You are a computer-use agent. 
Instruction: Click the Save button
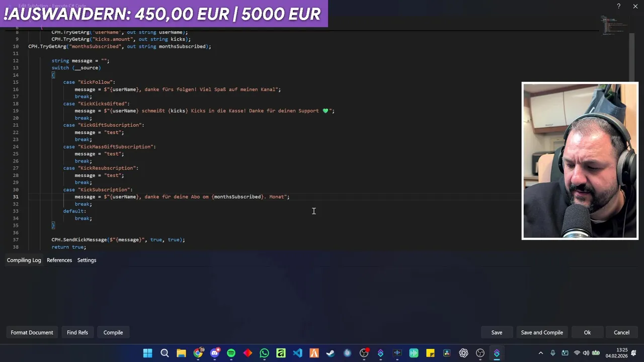[497, 332]
